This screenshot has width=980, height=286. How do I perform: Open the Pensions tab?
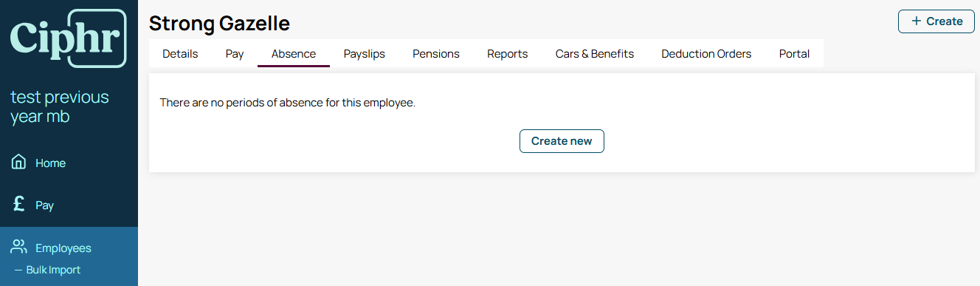pyautogui.click(x=436, y=54)
